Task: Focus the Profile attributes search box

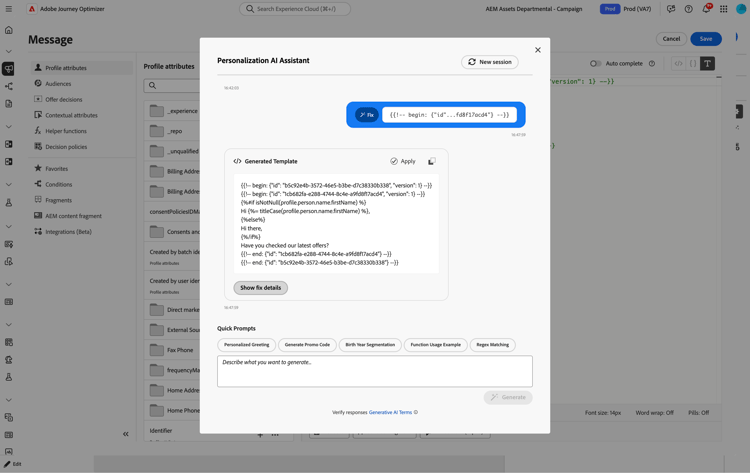Action: click(172, 86)
